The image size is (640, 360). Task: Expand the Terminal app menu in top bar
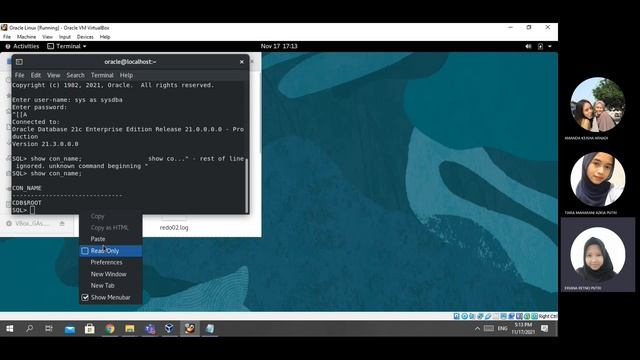click(67, 46)
